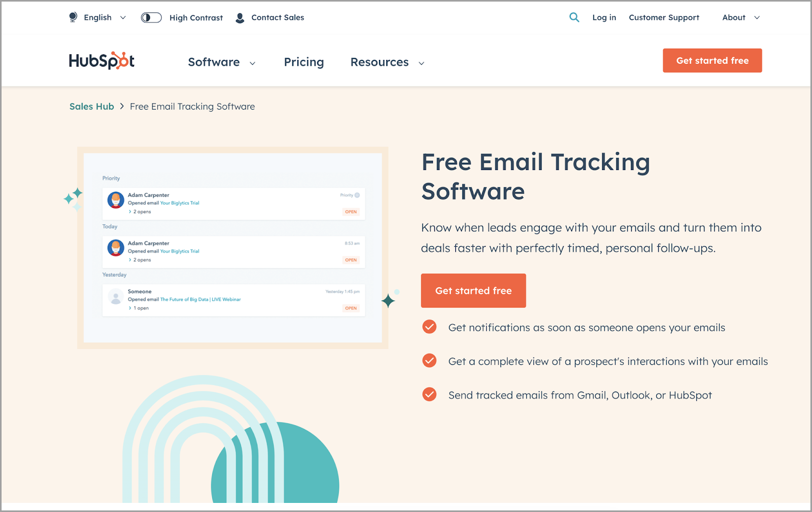This screenshot has height=512, width=812.
Task: Expand the Resources menu chevron
Action: coord(421,63)
